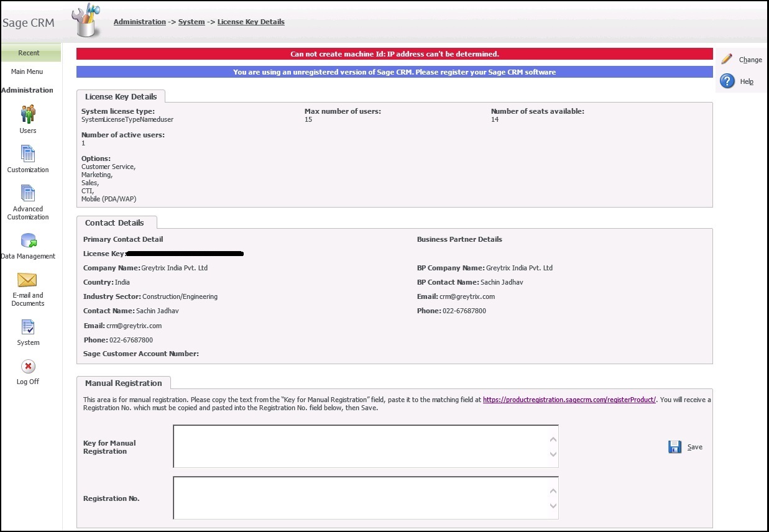769x532 pixels.
Task: Click the SystemLicenseTypeNameduser value
Action: [x=127, y=119]
